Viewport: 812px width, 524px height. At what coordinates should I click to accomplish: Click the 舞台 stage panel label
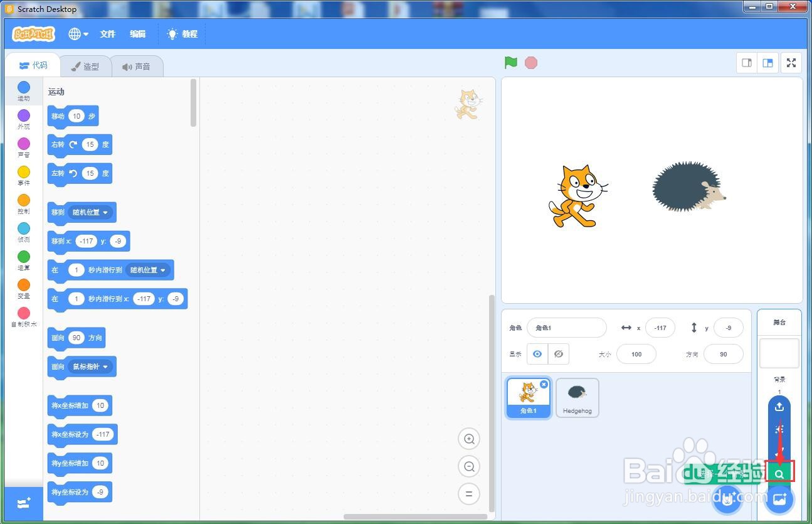click(779, 323)
